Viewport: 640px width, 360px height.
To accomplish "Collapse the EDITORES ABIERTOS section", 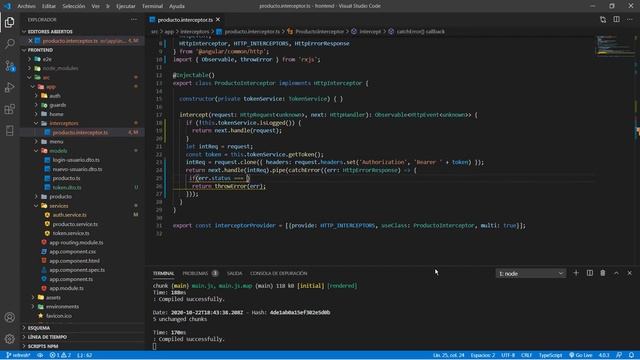I will pyautogui.click(x=82, y=31).
